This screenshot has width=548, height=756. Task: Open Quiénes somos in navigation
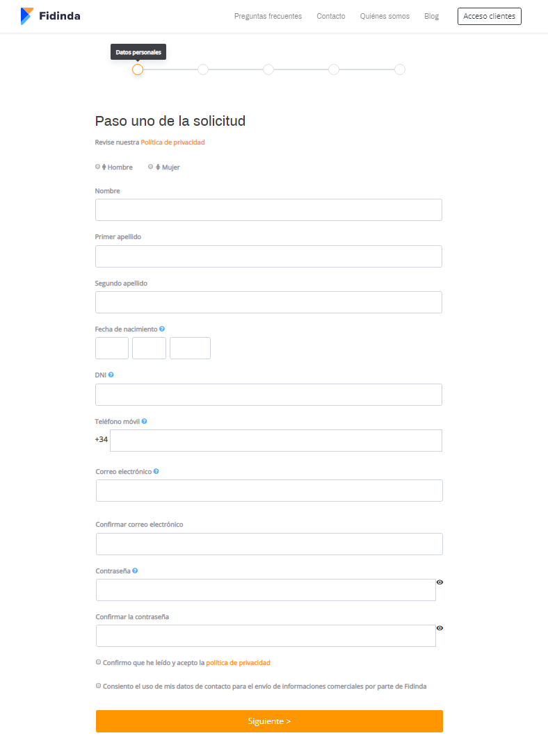(x=385, y=17)
